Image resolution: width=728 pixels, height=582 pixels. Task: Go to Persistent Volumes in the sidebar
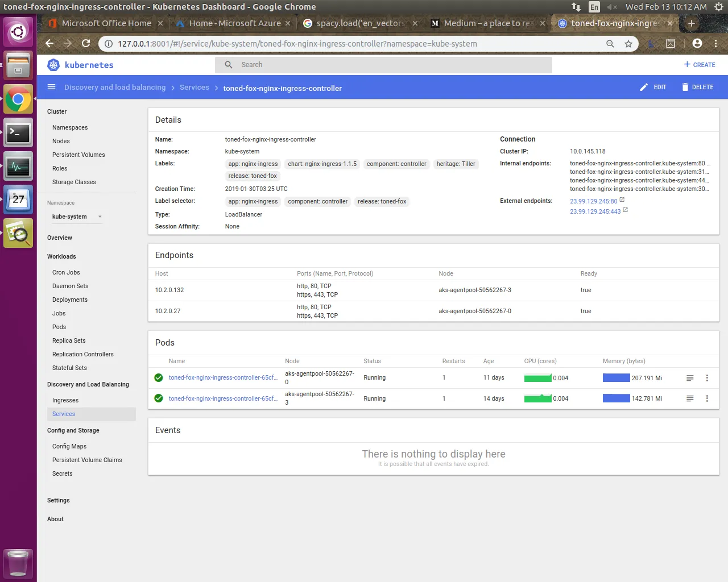78,155
